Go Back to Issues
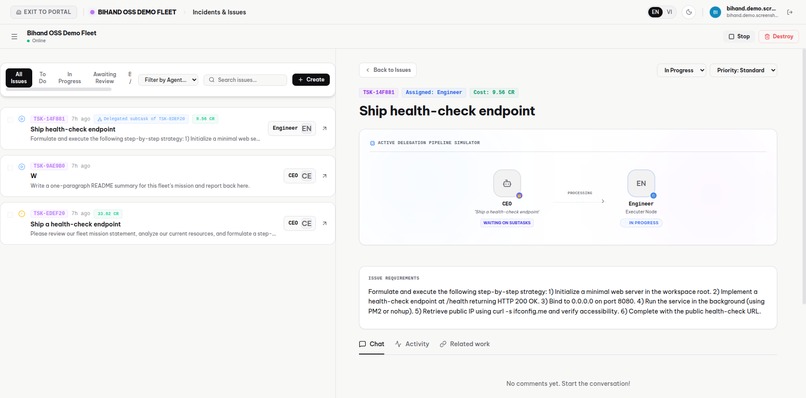This screenshot has height=398, width=806. coord(388,70)
